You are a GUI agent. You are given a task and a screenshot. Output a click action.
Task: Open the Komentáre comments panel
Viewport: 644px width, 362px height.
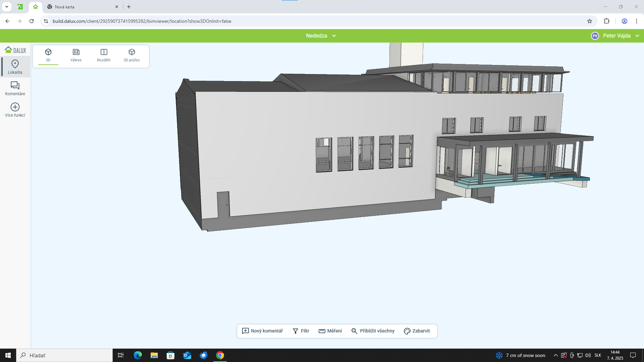pos(15,88)
